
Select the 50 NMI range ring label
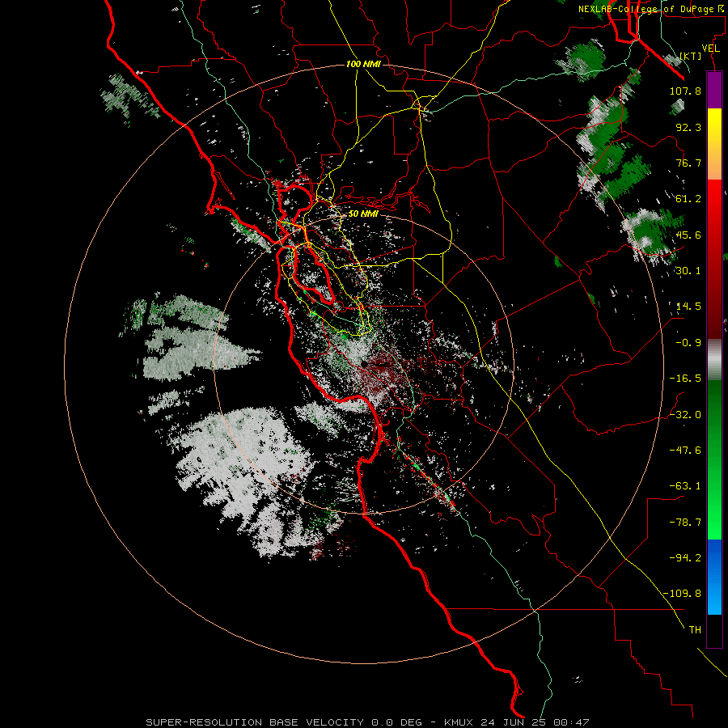click(x=363, y=214)
